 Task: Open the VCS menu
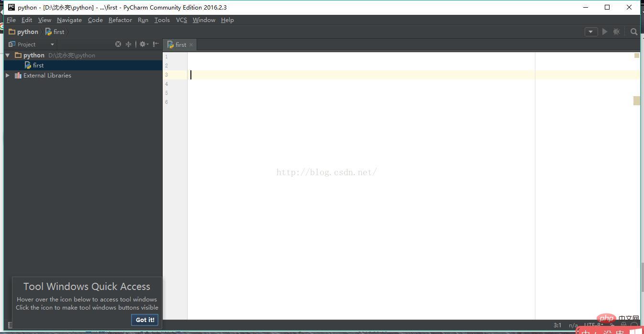tap(181, 20)
